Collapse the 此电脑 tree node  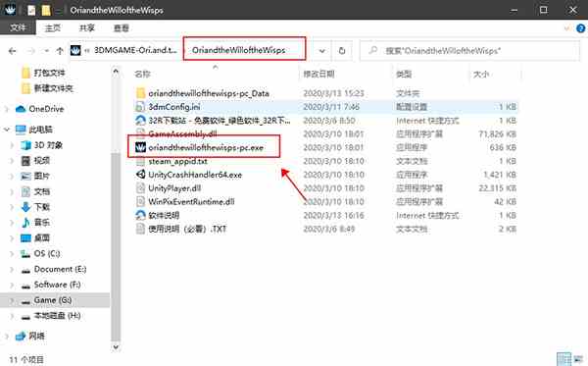[x=7, y=130]
